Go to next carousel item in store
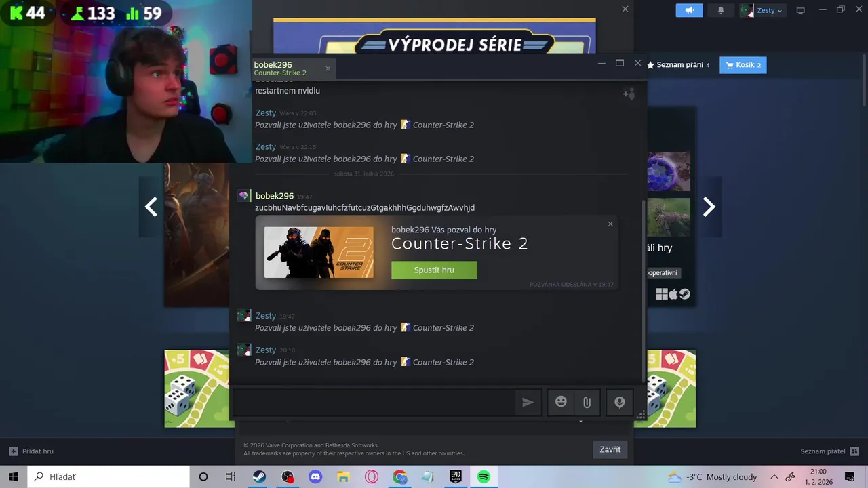This screenshot has height=488, width=868. pyautogui.click(x=709, y=207)
